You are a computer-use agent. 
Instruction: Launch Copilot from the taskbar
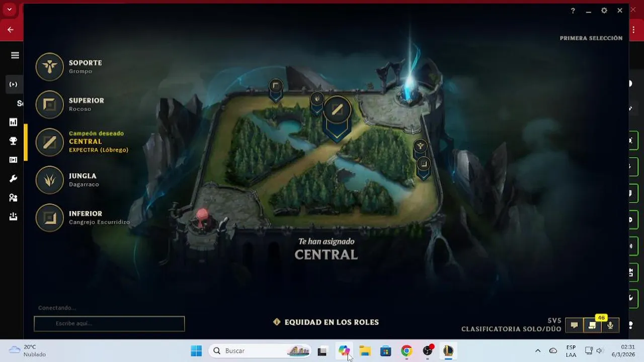tap(344, 351)
